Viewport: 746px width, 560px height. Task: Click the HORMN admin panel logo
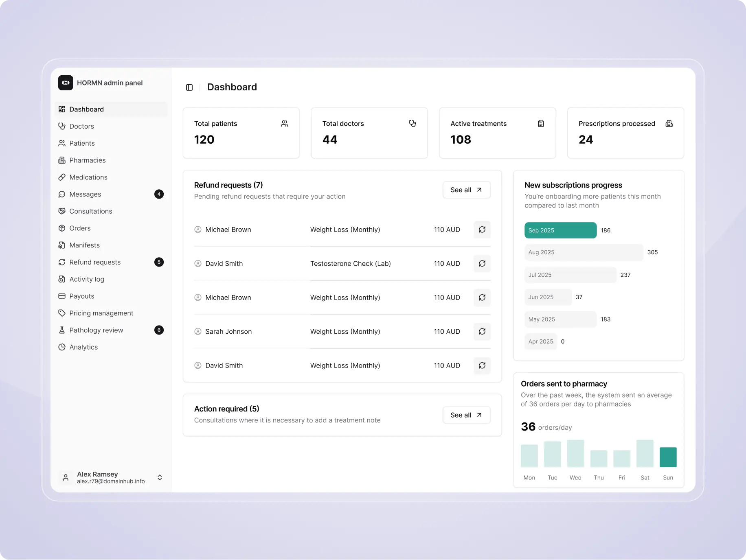click(x=66, y=83)
